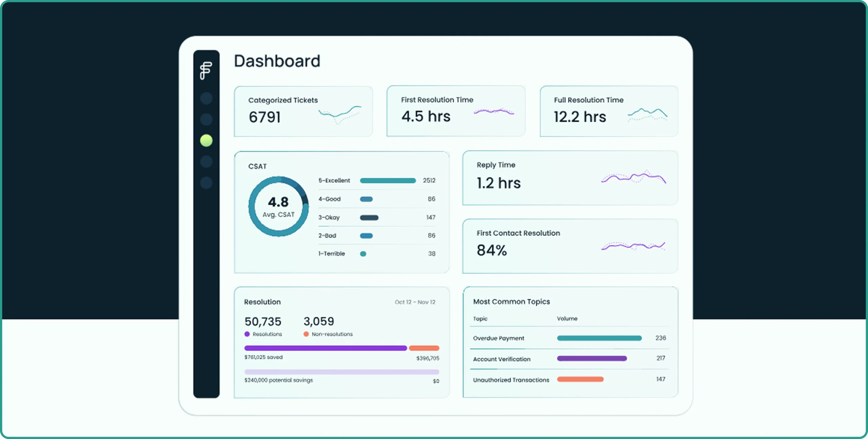Click the orange Non-resolutions legend dot
Screen dimensions: 868x439
click(306, 334)
